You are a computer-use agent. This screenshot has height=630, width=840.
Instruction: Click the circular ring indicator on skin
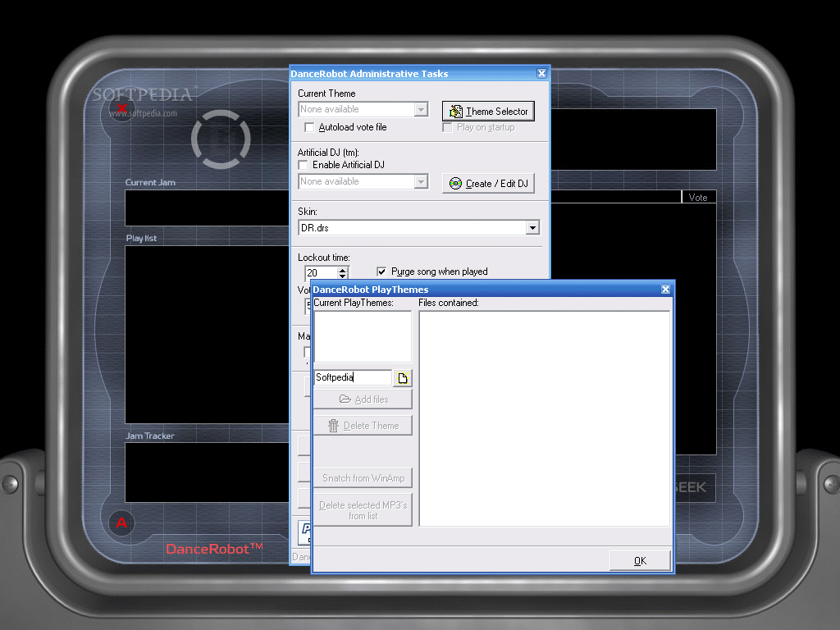pos(221,139)
